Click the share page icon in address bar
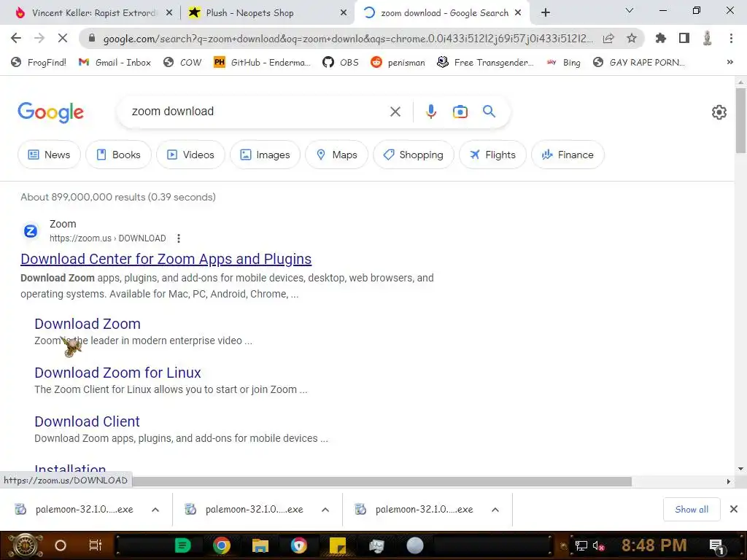 click(608, 38)
